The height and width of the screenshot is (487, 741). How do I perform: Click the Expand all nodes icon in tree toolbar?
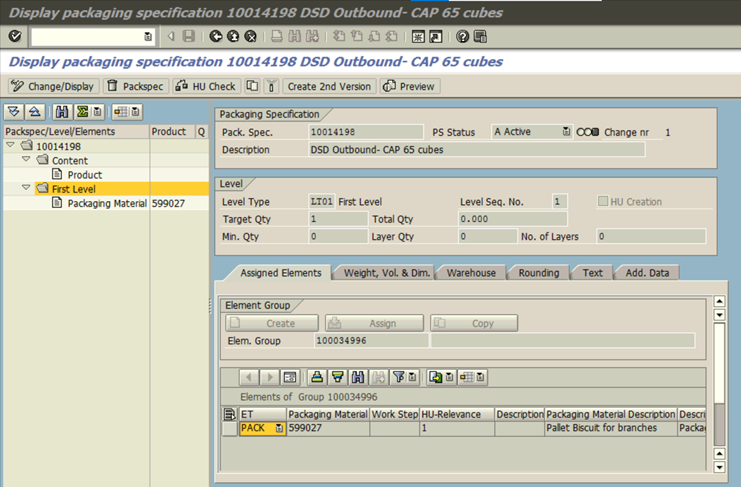point(14,112)
